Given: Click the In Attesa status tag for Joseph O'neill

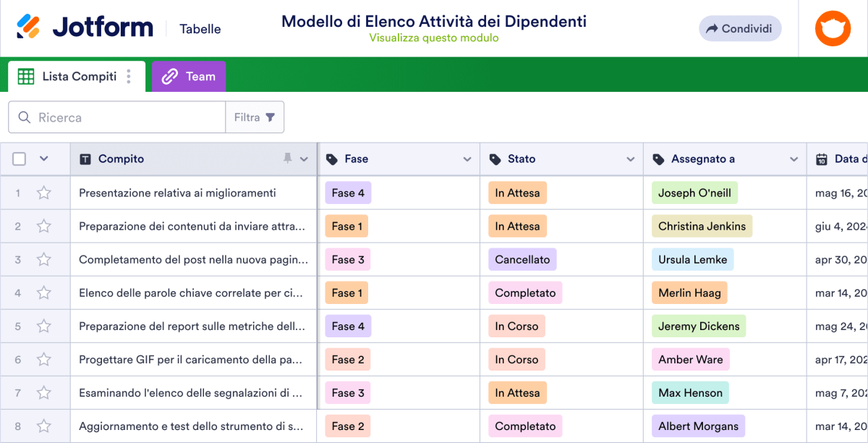Looking at the screenshot, I should (517, 193).
